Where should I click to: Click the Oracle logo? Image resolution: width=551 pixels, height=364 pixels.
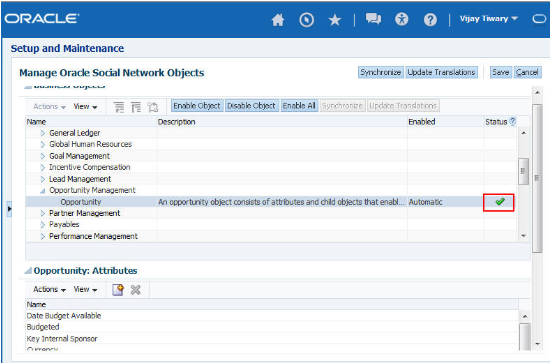(42, 18)
